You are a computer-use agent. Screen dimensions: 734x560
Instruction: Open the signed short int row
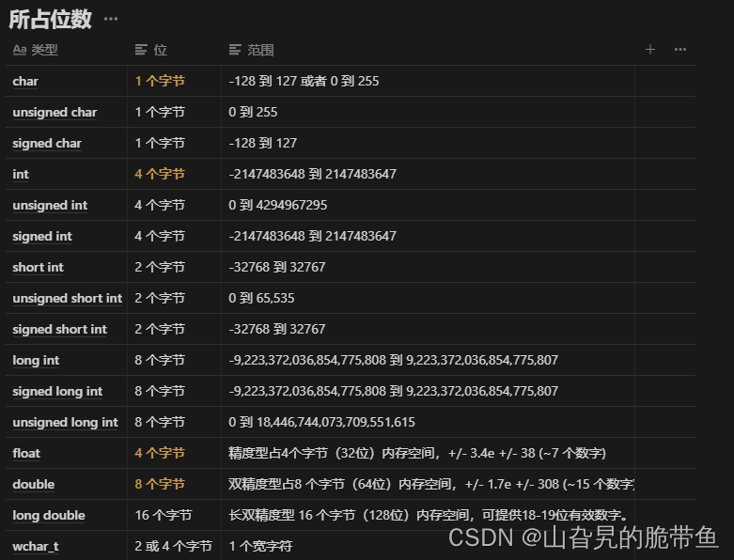click(60, 330)
